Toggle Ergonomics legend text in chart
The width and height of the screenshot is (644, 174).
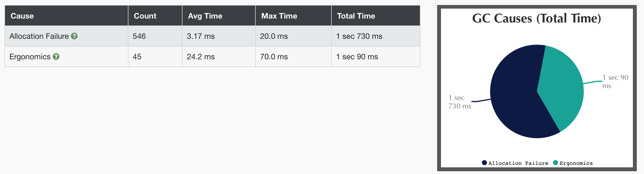tap(576, 163)
